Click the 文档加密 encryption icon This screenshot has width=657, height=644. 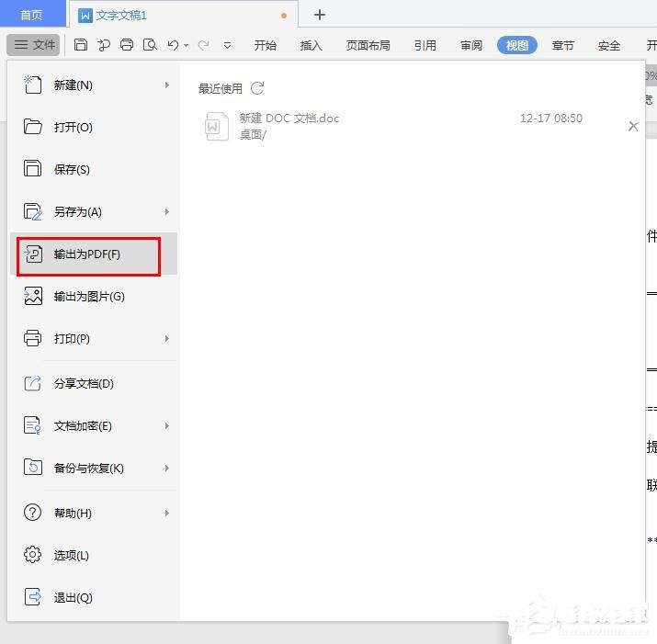click(32, 425)
